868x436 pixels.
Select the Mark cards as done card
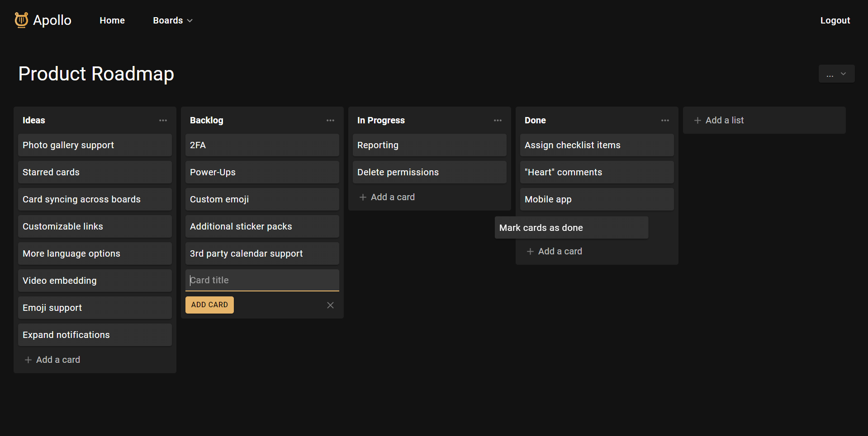click(x=571, y=228)
